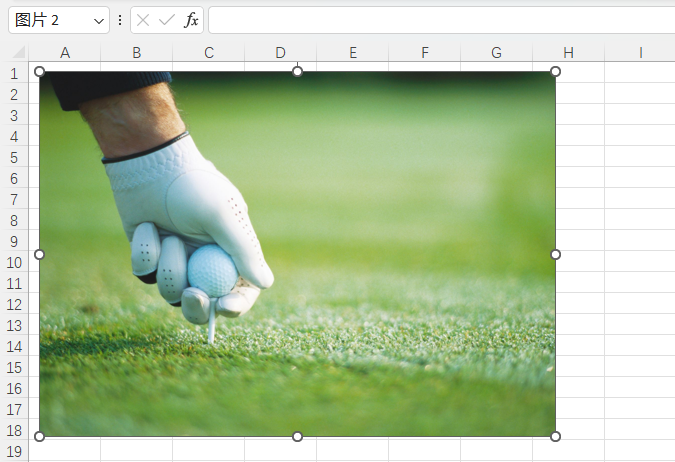675x462 pixels.
Task: Select row 7 header
Action: (x=14, y=200)
